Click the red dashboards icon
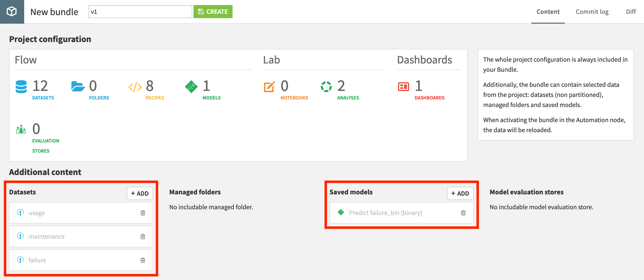Screen dimensions: 644x280 (403, 87)
